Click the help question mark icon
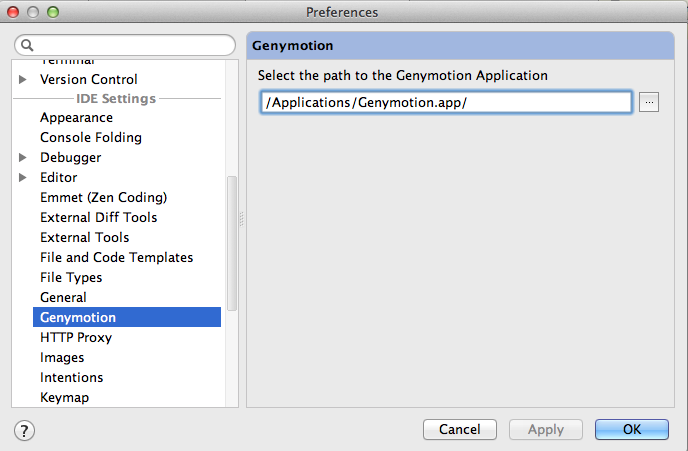688x451 pixels. point(25,430)
